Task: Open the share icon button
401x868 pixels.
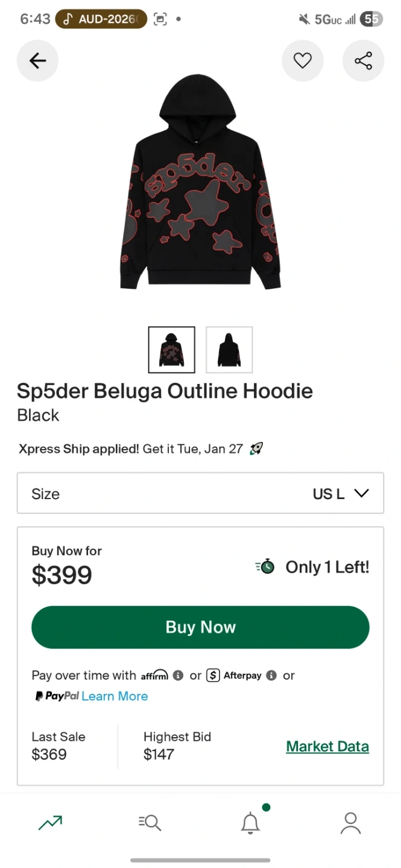Action: pyautogui.click(x=363, y=60)
